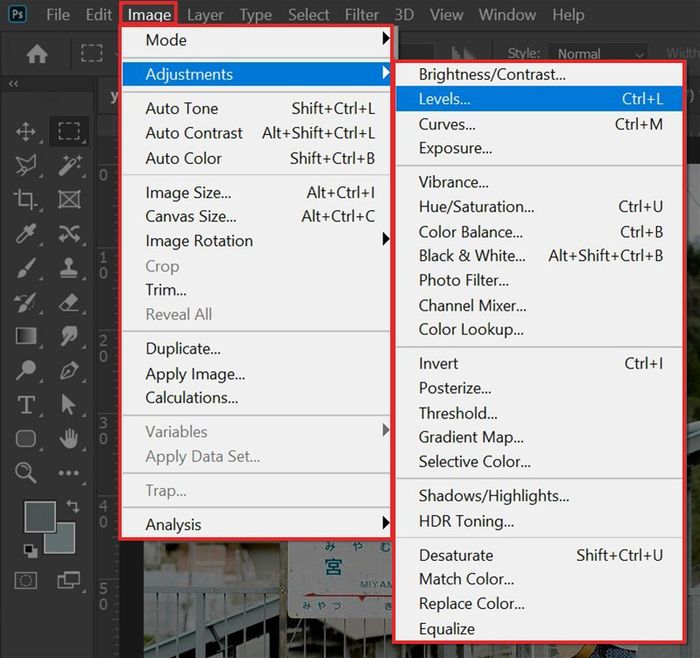Select the Rounded Rectangle shape tool
700x658 pixels.
click(26, 438)
